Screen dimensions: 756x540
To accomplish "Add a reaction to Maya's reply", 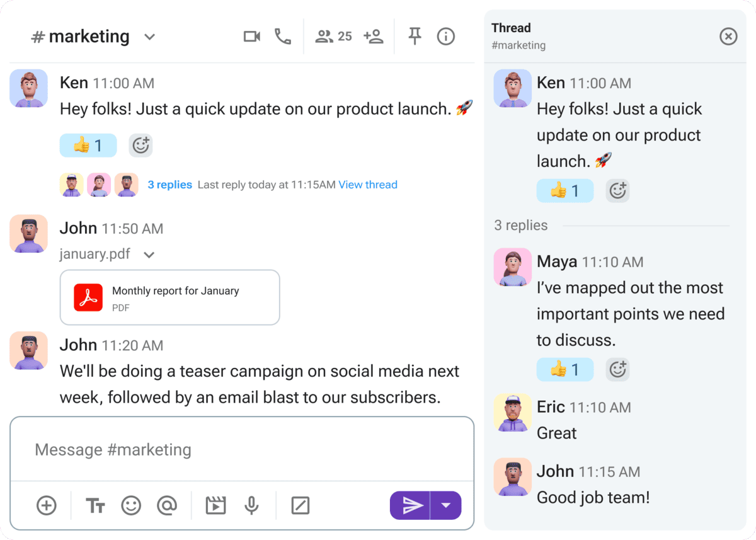I will click(x=618, y=369).
